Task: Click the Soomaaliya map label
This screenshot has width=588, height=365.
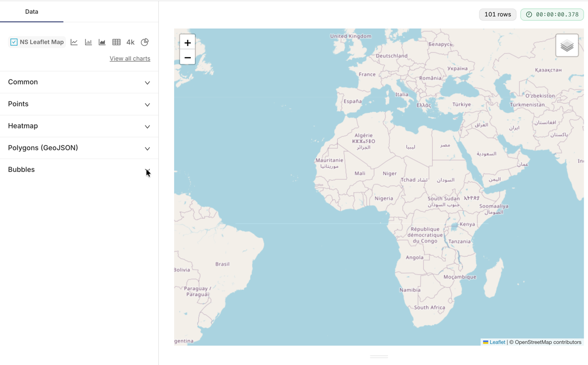Action: pyautogui.click(x=494, y=206)
